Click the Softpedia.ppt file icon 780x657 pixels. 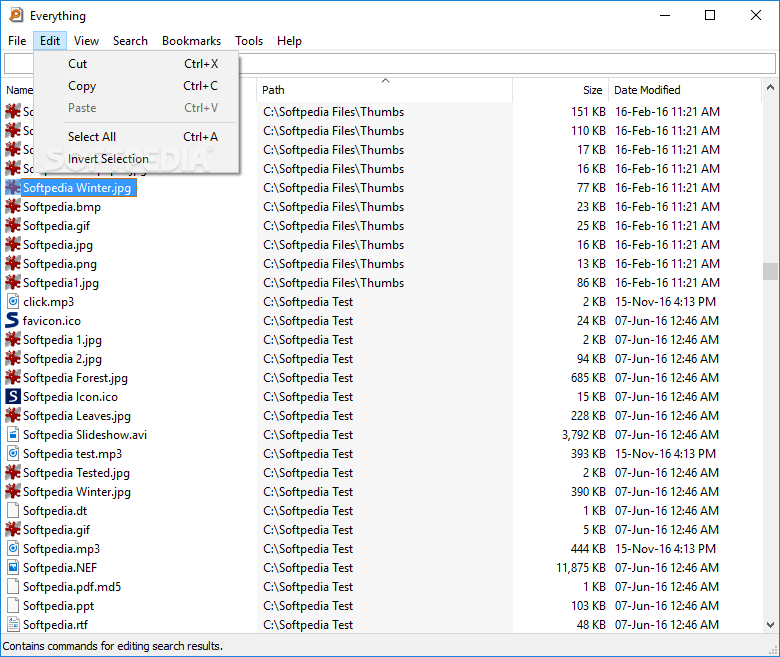tap(13, 606)
